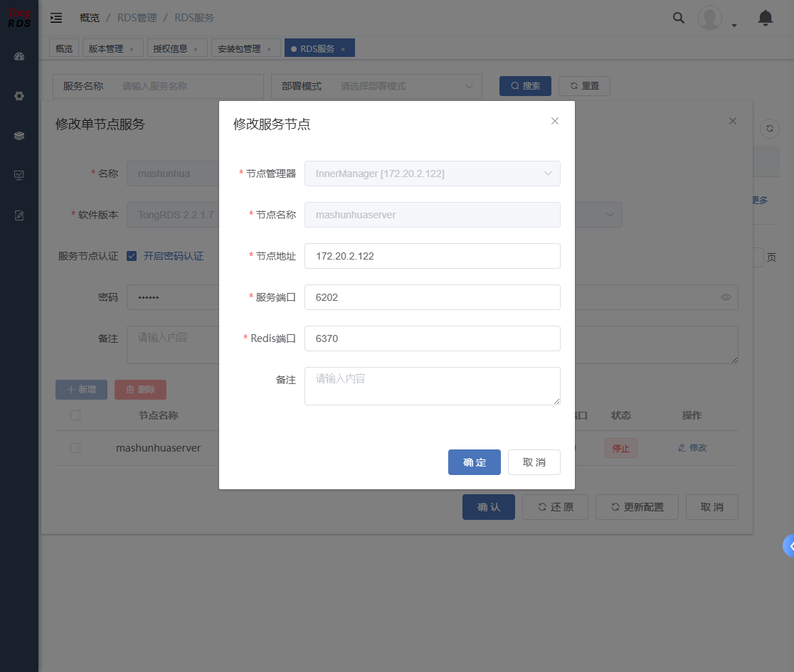Show password with the eye icon
Viewport: 794px width, 672px height.
(x=726, y=297)
